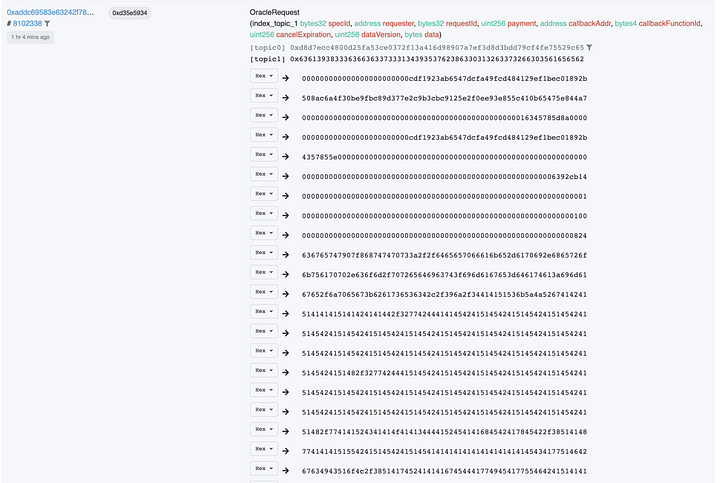Open transaction hash link 0xaddc69583e63242f78

[x=50, y=12]
